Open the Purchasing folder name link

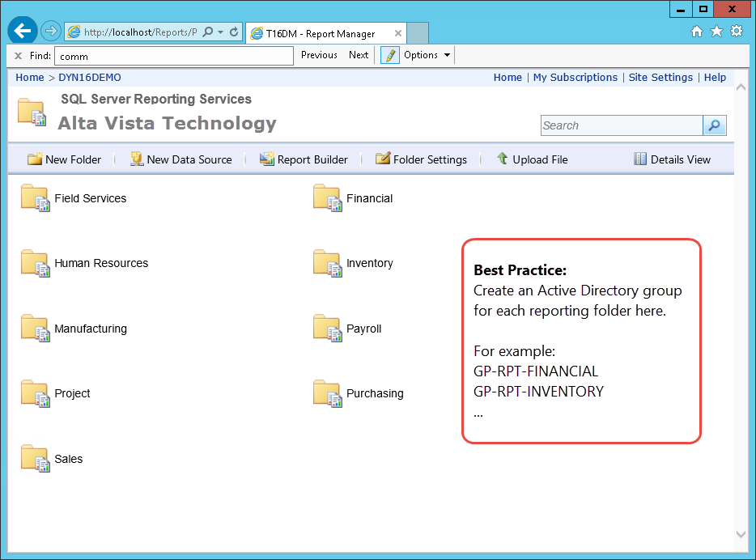click(375, 394)
